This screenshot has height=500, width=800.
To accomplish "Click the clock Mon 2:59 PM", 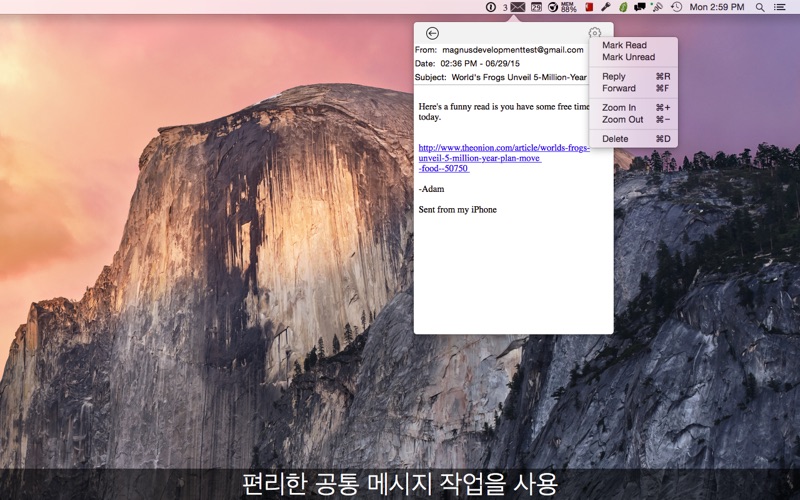I will tap(717, 7).
